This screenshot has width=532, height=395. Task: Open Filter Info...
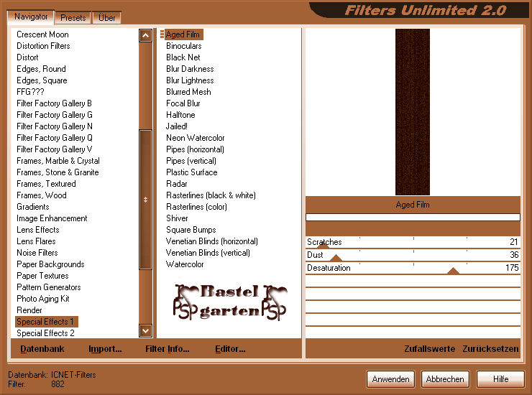[168, 348]
